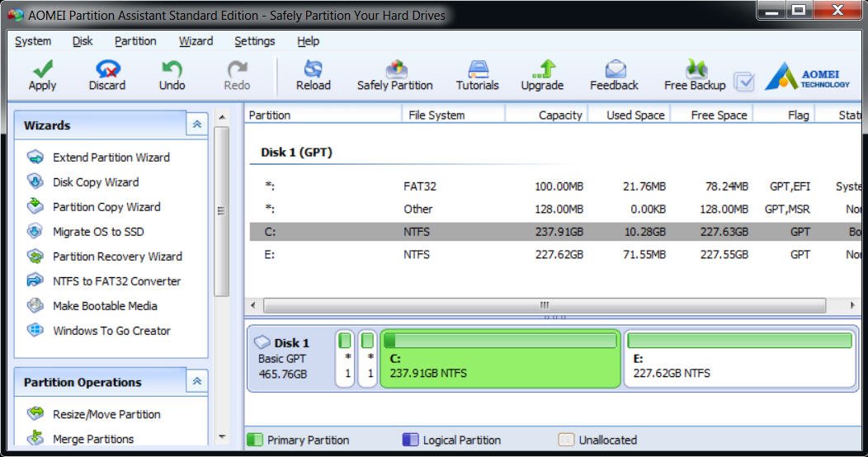Collapse the Partition Operations panel
Image resolution: width=868 pixels, height=457 pixels.
click(x=197, y=381)
